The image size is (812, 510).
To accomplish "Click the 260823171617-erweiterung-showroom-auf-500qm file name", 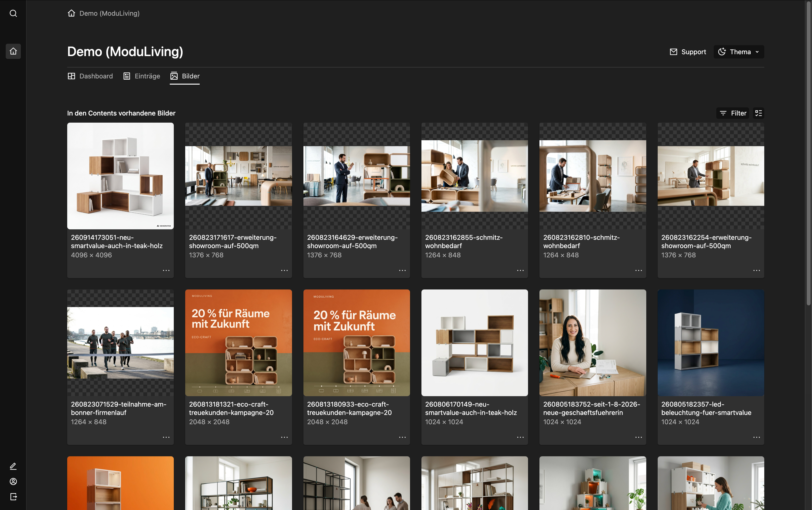I will point(232,241).
